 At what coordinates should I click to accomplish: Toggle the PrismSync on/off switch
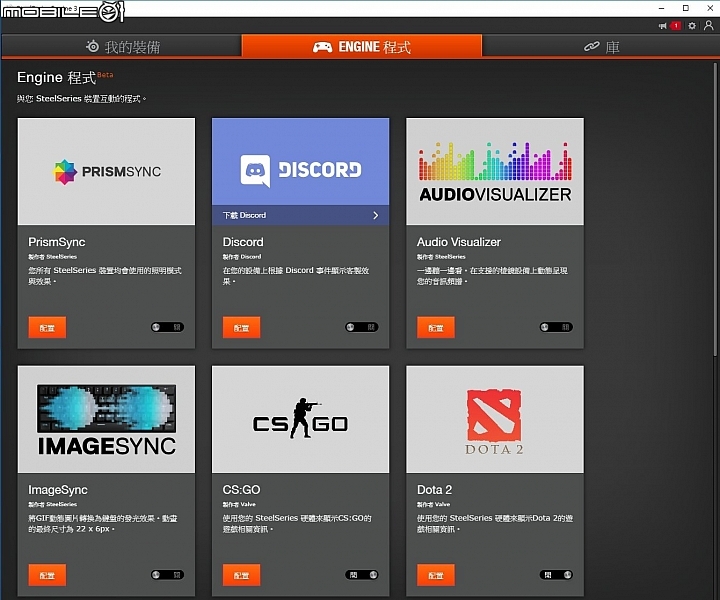167,327
